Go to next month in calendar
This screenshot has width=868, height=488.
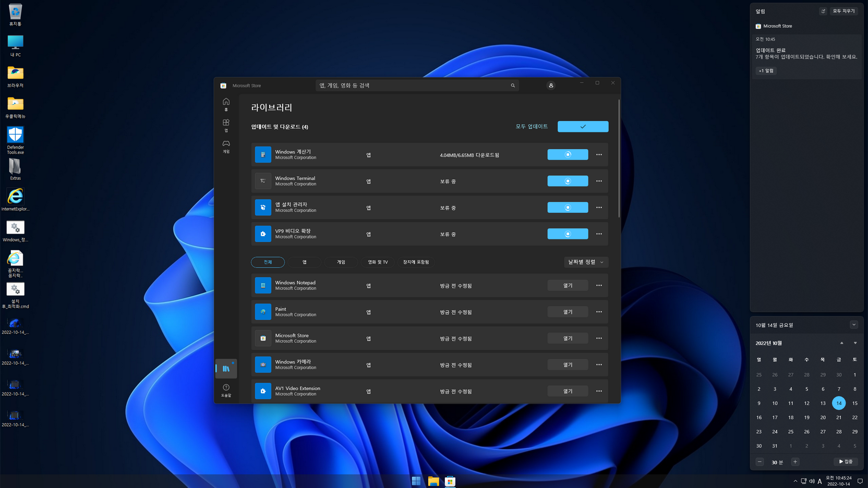[855, 343]
